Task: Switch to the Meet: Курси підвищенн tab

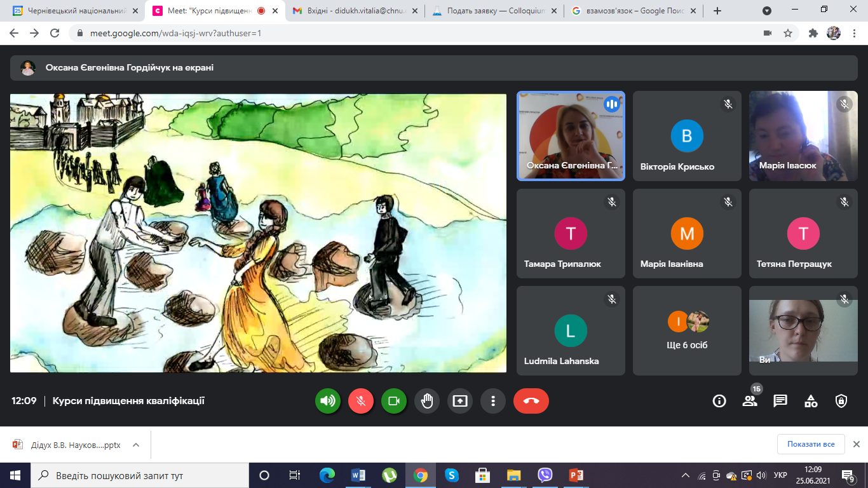Action: click(215, 11)
